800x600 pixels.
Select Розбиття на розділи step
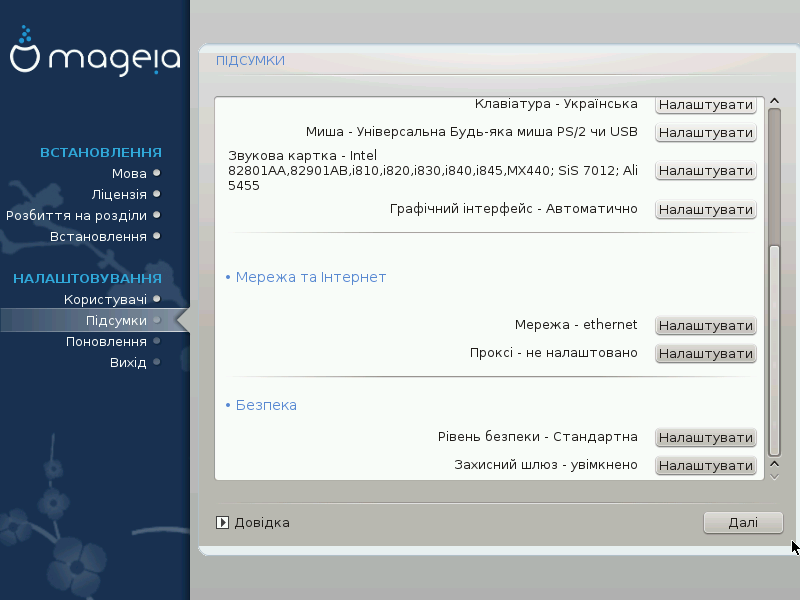pyautogui.click(x=76, y=215)
